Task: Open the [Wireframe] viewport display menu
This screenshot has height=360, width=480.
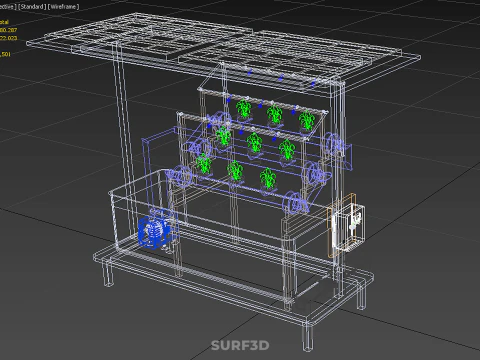Action: [x=63, y=7]
